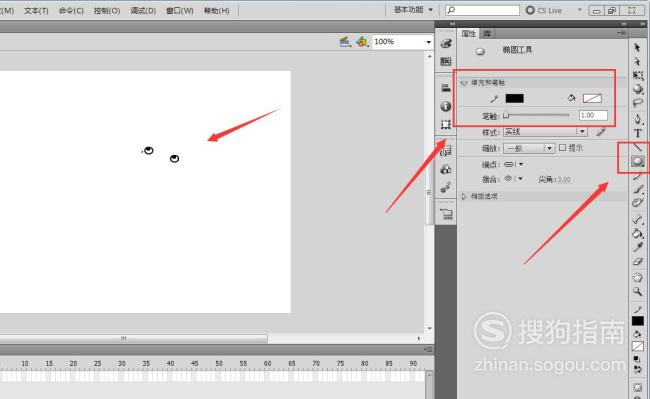Open the Properties panel options menu
The width and height of the screenshot is (650, 399).
(x=621, y=33)
